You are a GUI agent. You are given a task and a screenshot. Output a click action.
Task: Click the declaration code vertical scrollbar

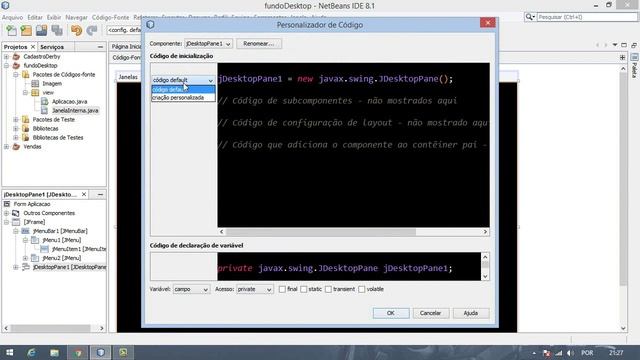pos(485,266)
